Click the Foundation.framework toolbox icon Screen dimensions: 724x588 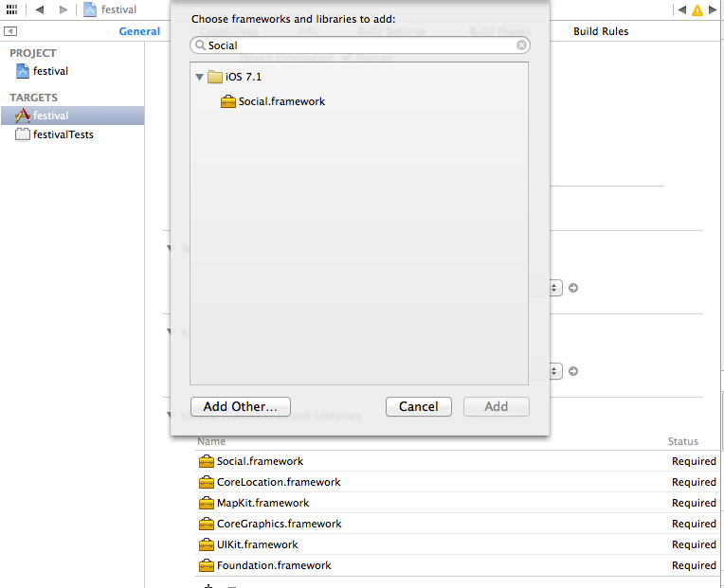pyautogui.click(x=207, y=565)
